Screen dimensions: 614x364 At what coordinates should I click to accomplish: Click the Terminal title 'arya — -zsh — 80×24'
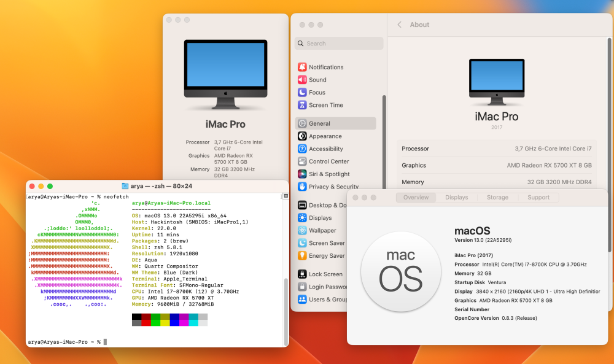coord(161,186)
